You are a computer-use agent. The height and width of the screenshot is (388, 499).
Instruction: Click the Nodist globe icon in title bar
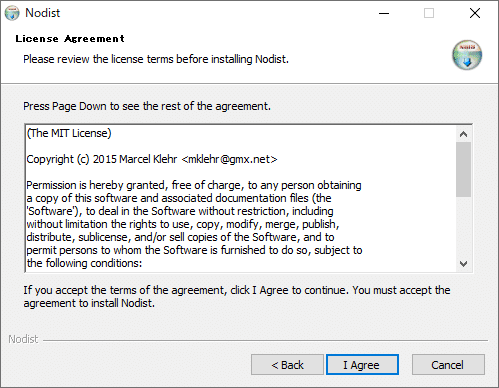(x=12, y=13)
